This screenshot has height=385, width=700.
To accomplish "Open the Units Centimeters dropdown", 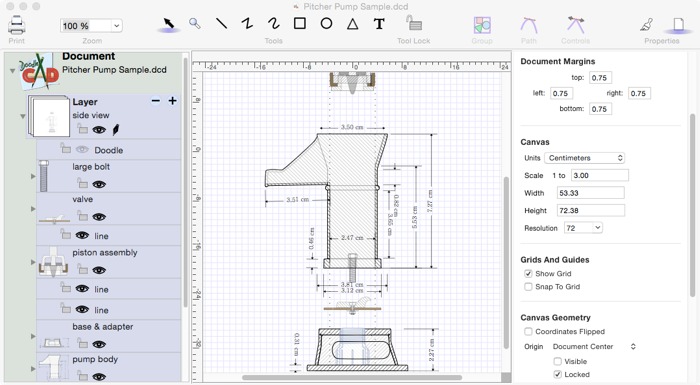I will click(584, 158).
